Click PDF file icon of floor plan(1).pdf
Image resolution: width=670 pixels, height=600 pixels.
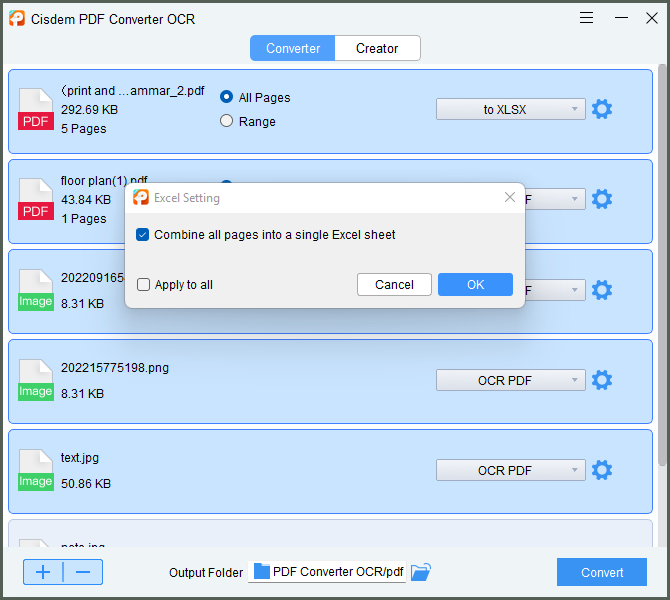tap(36, 199)
